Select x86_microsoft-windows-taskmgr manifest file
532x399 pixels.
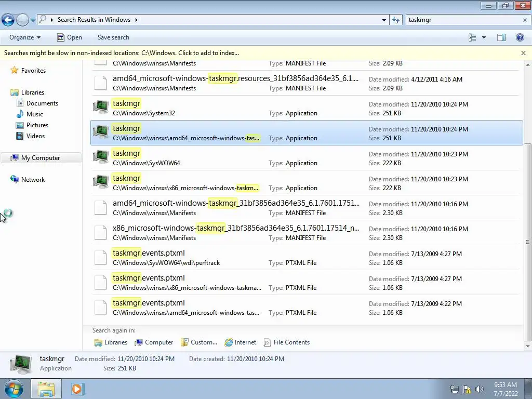307,232
